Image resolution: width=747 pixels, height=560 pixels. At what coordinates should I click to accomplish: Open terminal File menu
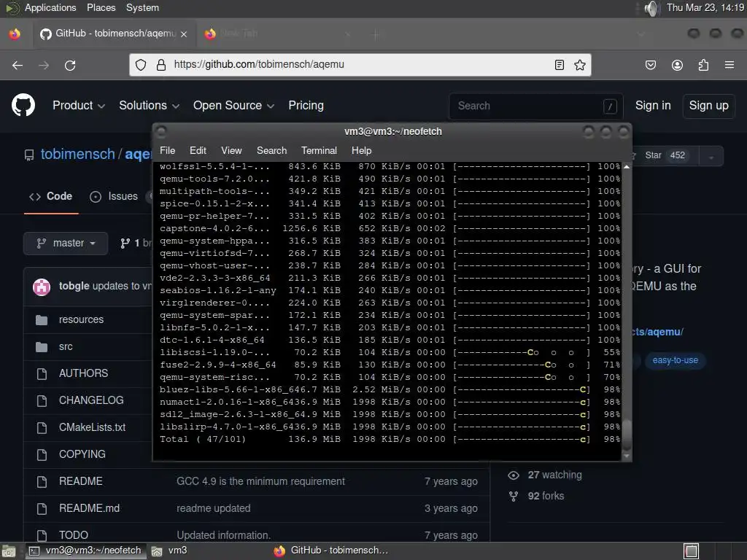(x=167, y=150)
